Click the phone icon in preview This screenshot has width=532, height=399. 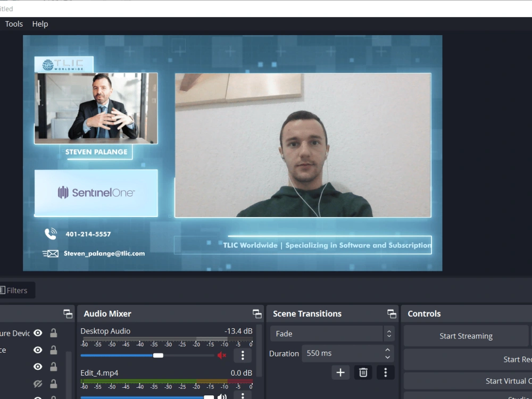(x=51, y=234)
